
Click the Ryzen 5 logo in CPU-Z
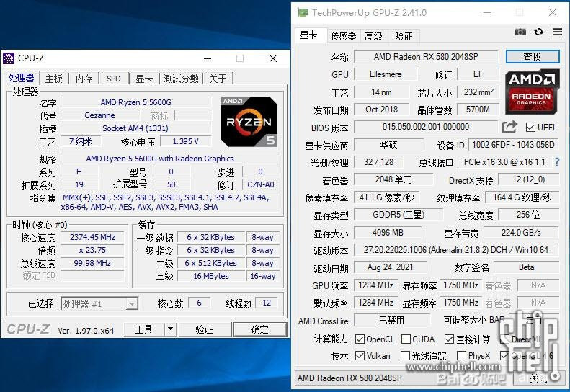point(249,122)
